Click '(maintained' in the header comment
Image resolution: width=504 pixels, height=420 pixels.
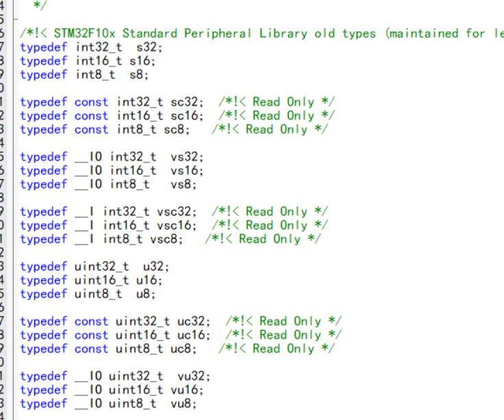pos(422,34)
